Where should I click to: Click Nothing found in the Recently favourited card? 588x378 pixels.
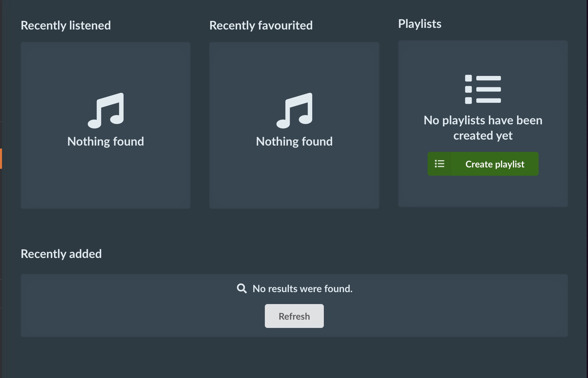294,141
